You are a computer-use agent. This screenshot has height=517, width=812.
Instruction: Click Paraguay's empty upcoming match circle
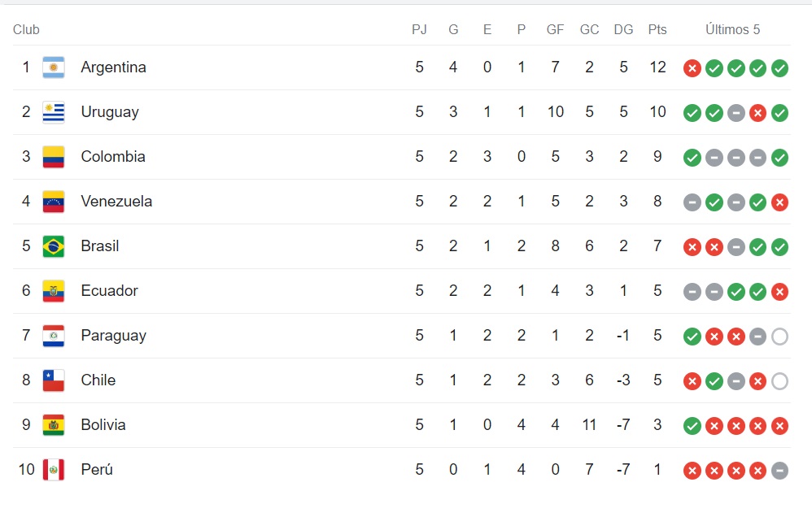pyautogui.click(x=779, y=337)
